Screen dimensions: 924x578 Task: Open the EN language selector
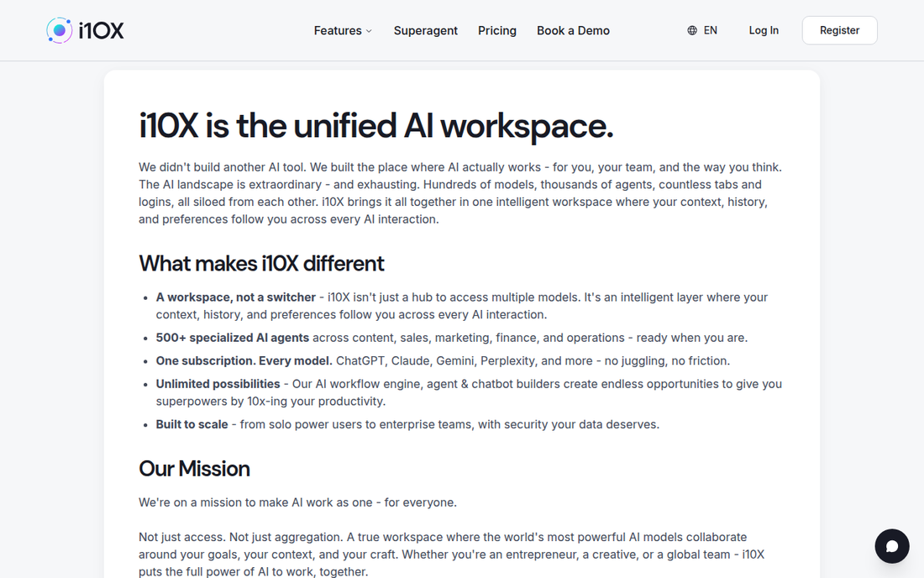(x=702, y=30)
